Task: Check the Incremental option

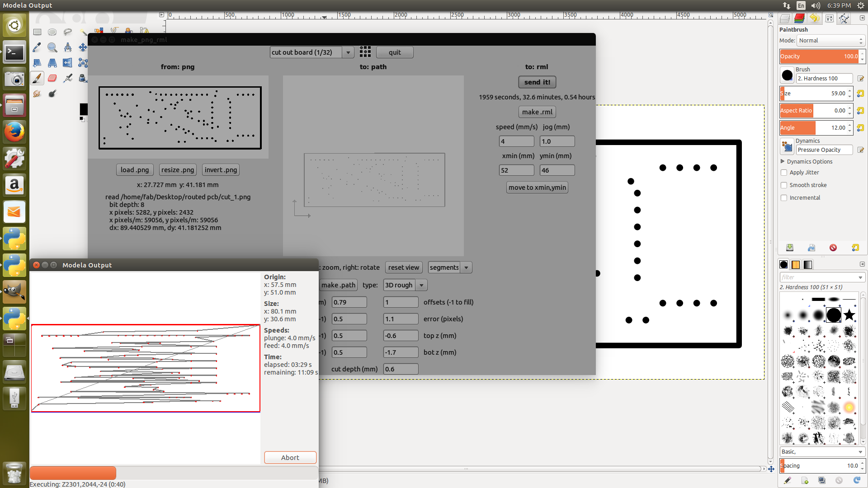Action: pyautogui.click(x=784, y=198)
